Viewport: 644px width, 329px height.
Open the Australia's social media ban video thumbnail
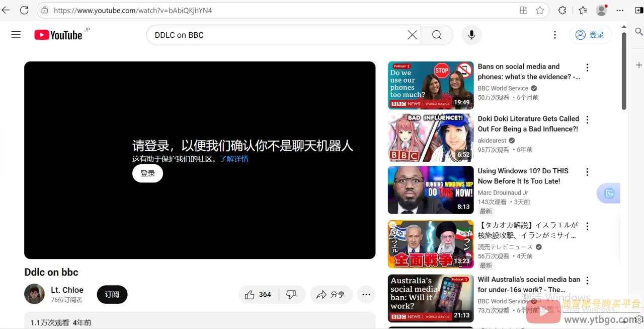[430, 298]
